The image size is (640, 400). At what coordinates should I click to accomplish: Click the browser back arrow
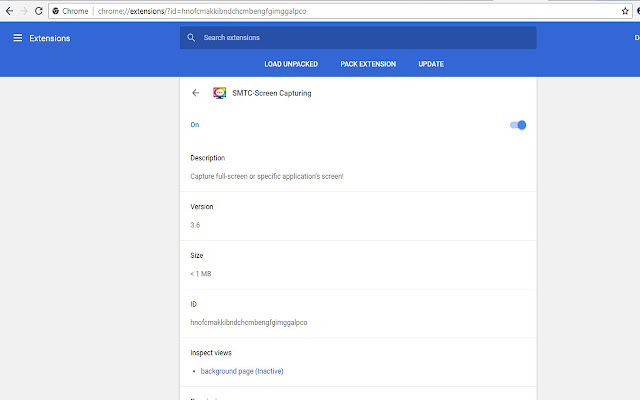click(9, 10)
